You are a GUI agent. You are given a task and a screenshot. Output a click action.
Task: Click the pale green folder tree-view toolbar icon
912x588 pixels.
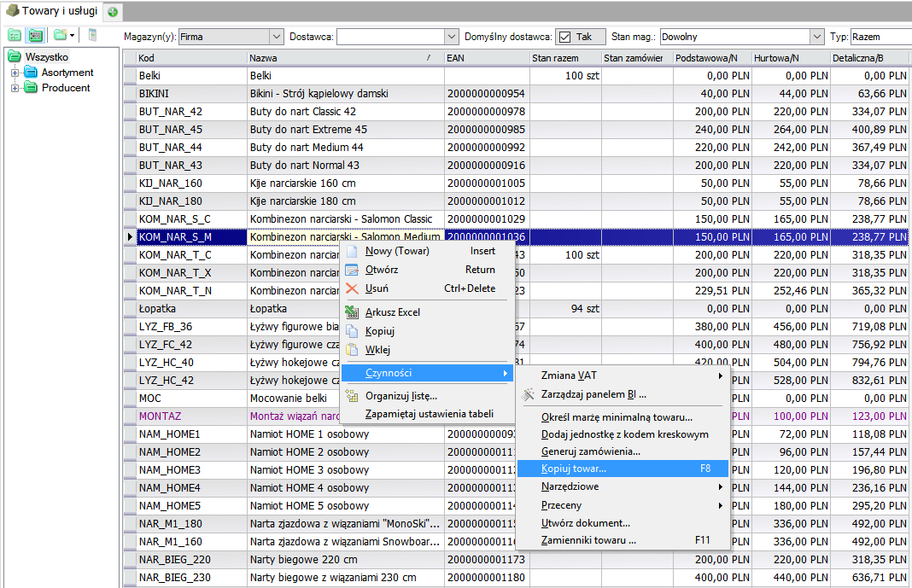pyautogui.click(x=14, y=36)
